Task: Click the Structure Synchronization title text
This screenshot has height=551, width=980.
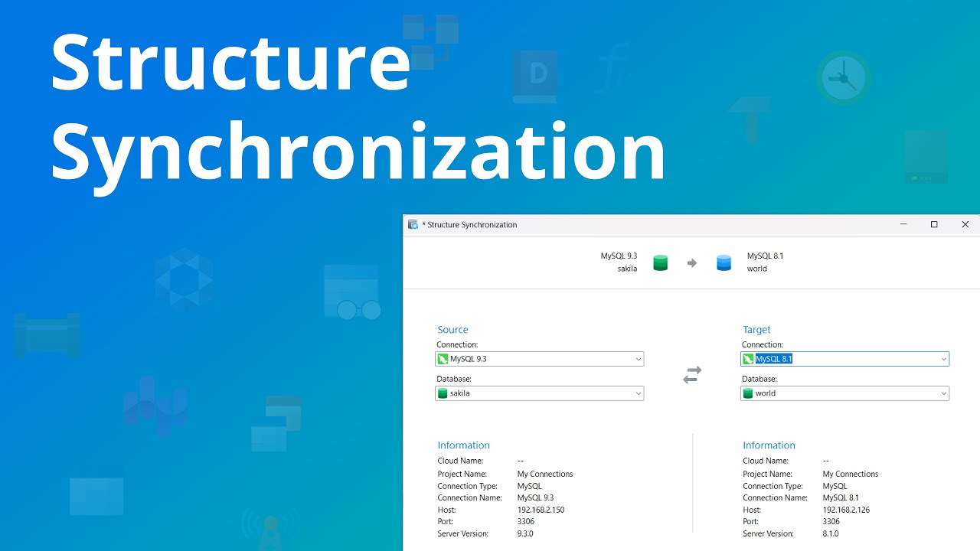Action: [472, 225]
